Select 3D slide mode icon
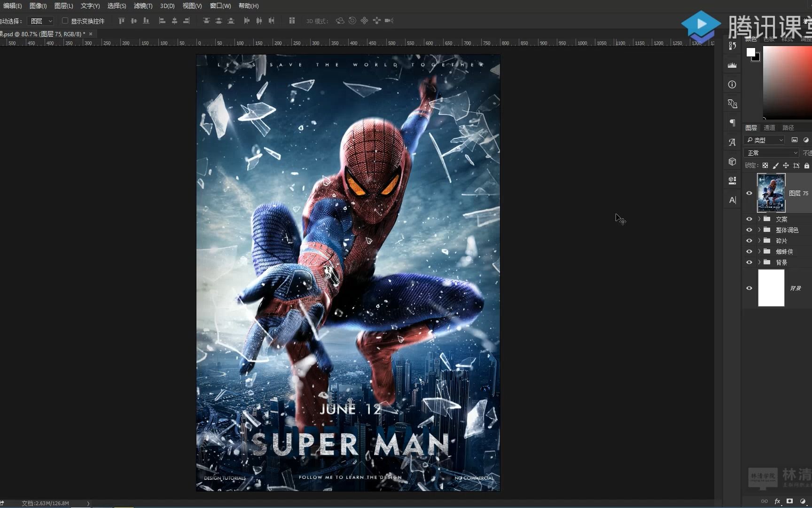Viewport: 812px width, 508px height. 376,21
